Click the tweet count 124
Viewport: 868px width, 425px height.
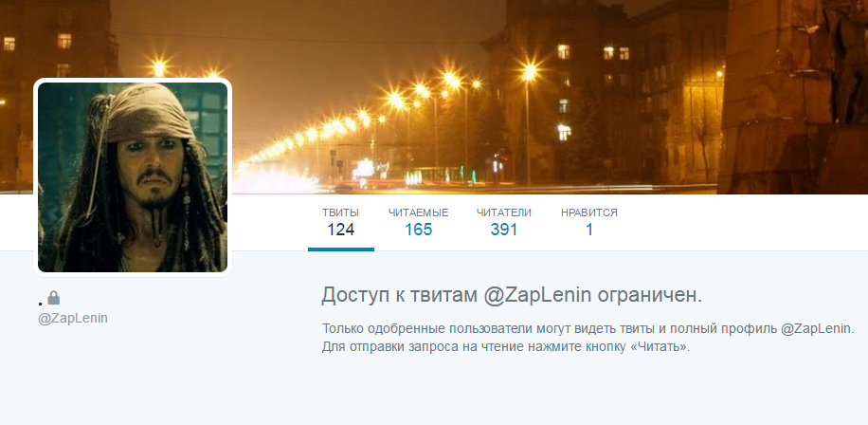pyautogui.click(x=340, y=230)
